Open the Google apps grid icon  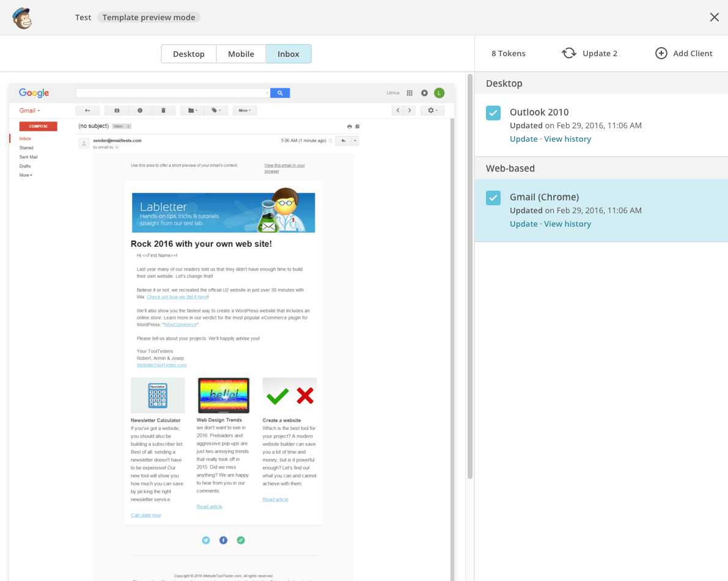410,93
